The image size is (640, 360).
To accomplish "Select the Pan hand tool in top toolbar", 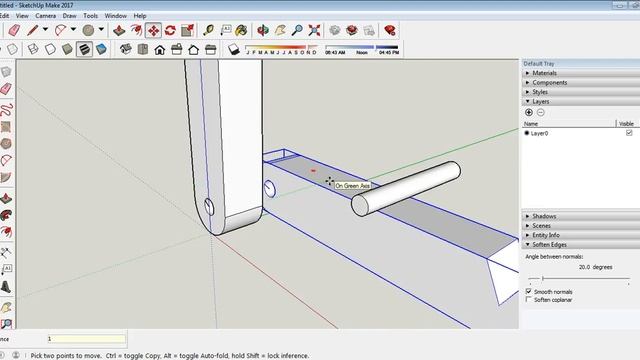I will (x=280, y=30).
